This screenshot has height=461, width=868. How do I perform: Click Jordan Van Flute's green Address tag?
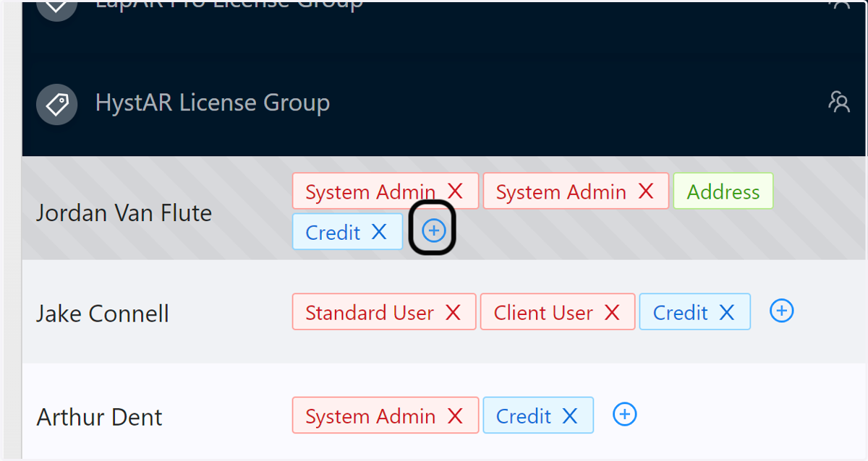pyautogui.click(x=723, y=191)
